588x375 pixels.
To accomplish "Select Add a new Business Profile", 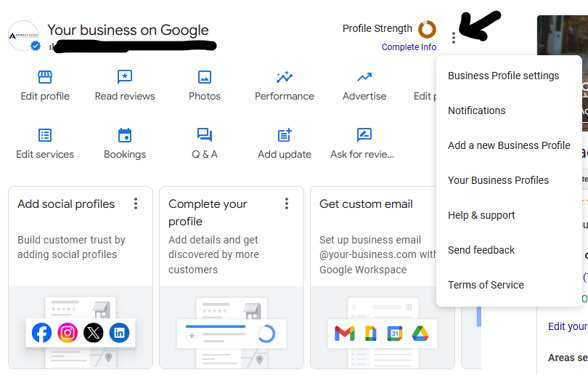I will click(509, 145).
